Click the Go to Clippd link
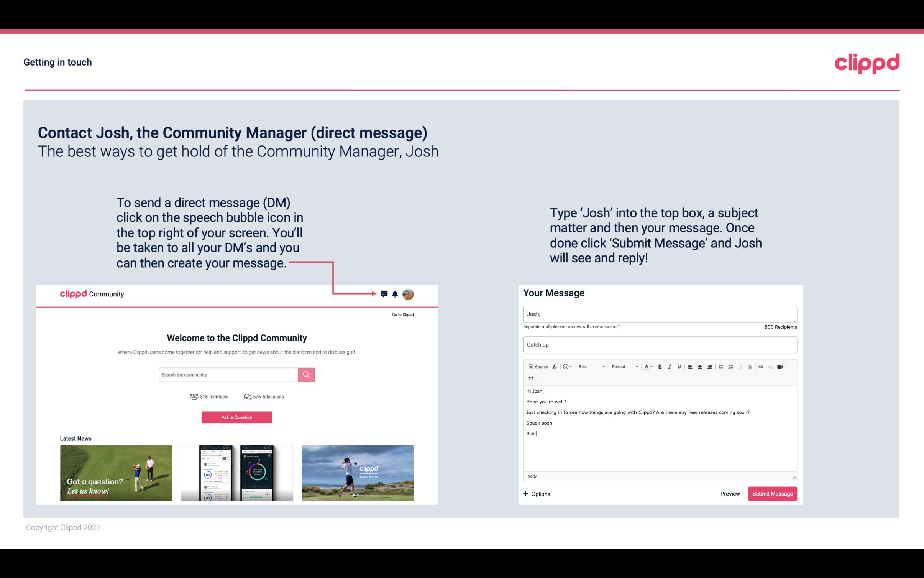 tap(401, 314)
